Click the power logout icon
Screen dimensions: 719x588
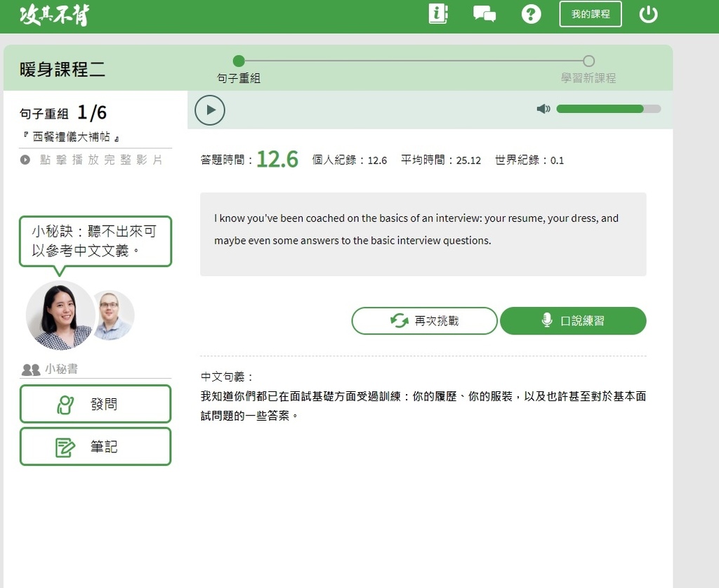(x=648, y=14)
